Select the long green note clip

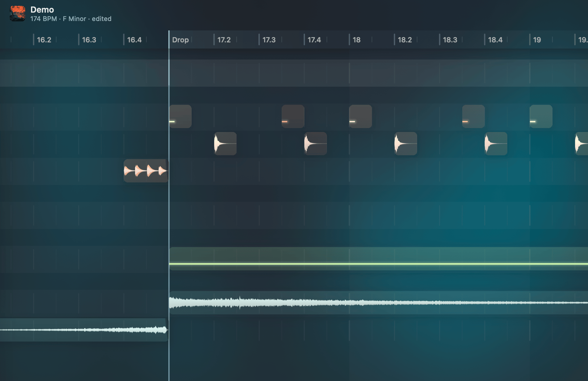click(379, 259)
